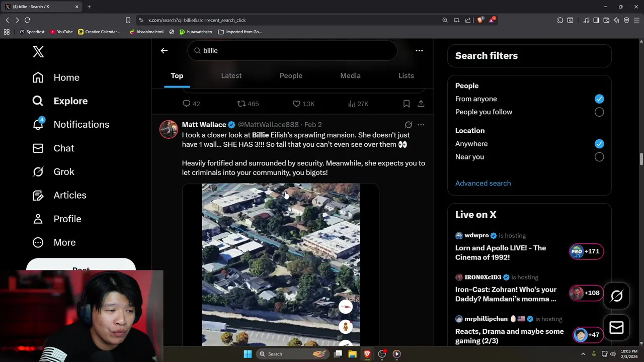Viewport: 644px width, 362px height.
Task: Go to Profile in the sidebar
Action: click(56, 219)
